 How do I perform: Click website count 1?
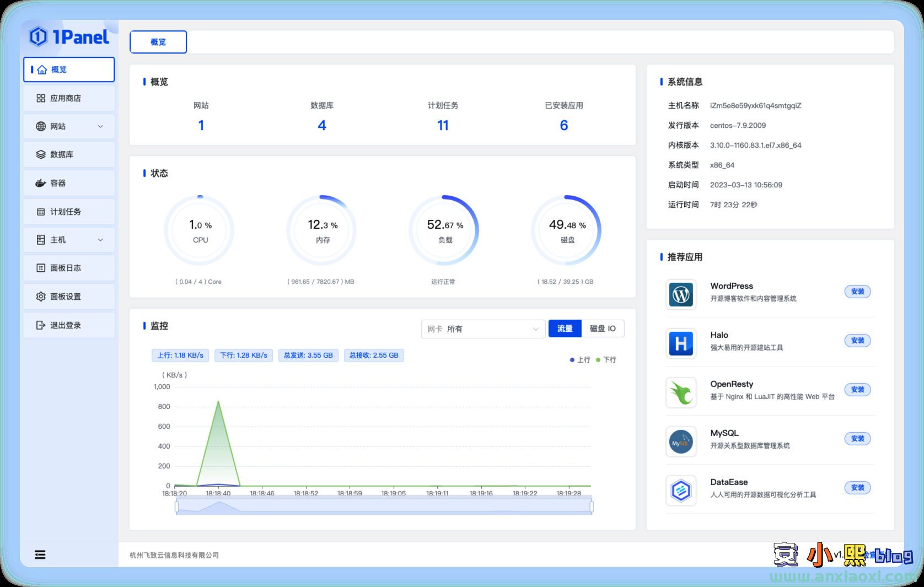tap(201, 126)
